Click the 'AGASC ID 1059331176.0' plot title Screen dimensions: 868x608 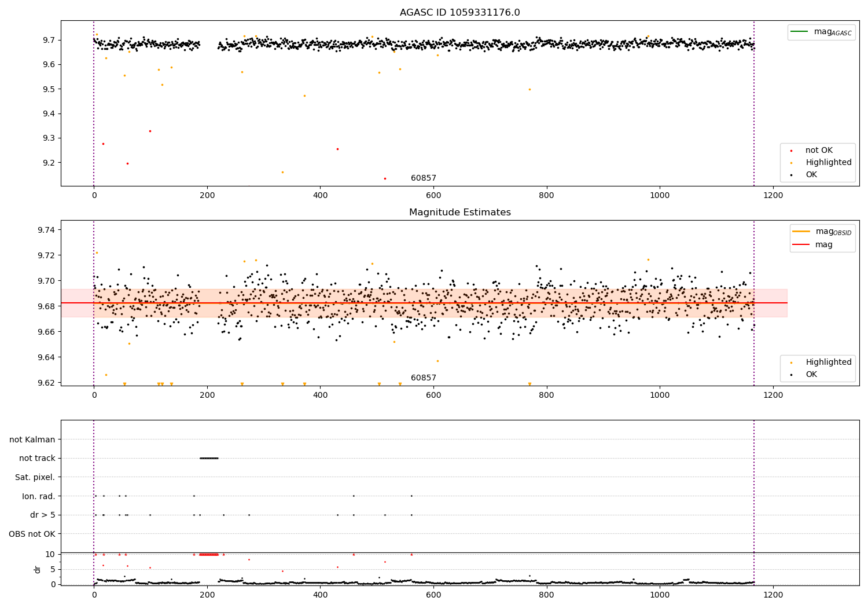coord(459,13)
